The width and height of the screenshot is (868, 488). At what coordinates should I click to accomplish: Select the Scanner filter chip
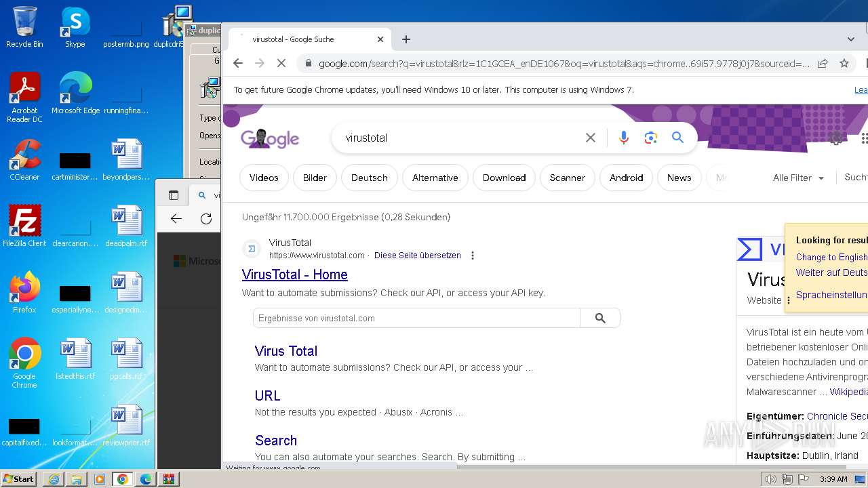point(567,178)
